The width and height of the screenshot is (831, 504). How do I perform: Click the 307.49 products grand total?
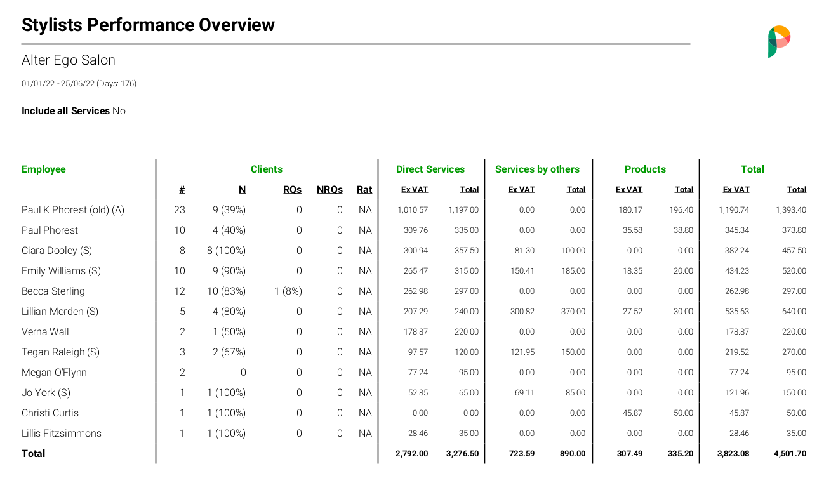630,454
